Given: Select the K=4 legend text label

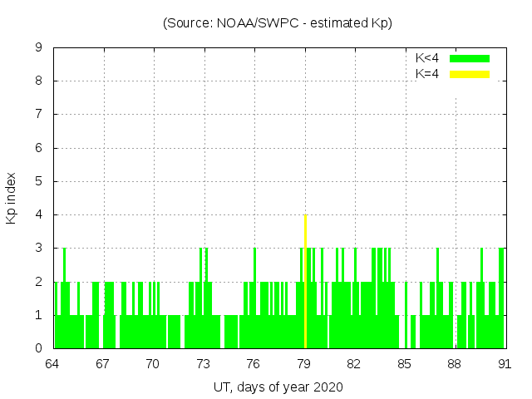Looking at the screenshot, I should pyautogui.click(x=427, y=74).
